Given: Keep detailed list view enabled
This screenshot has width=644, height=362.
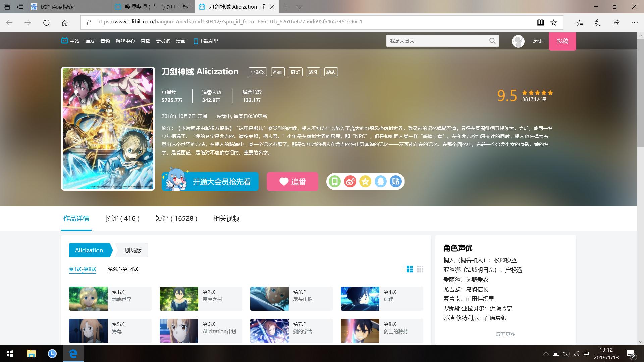Looking at the screenshot, I should (x=409, y=269).
